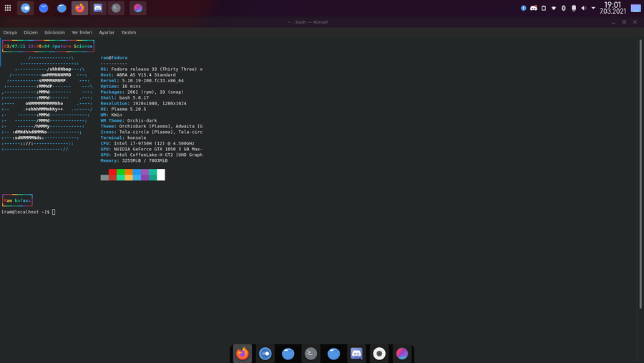This screenshot has height=363, width=644.
Task: Click the red color block in neofetch output
Action: (112, 173)
